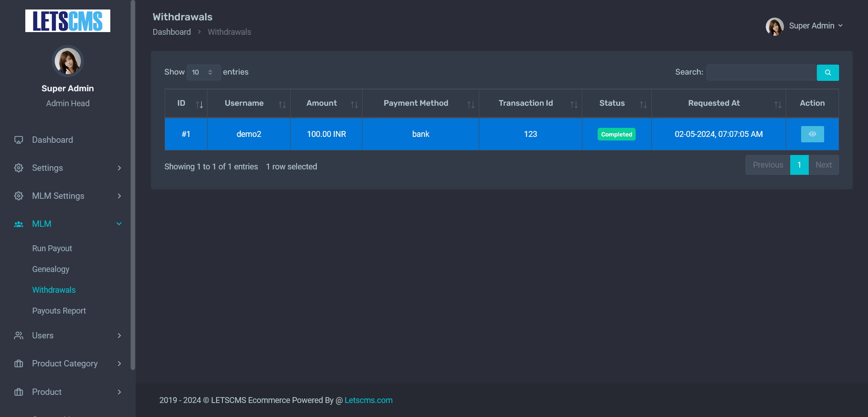Click the Next pagination button
Image resolution: width=868 pixels, height=417 pixels.
pyautogui.click(x=823, y=165)
